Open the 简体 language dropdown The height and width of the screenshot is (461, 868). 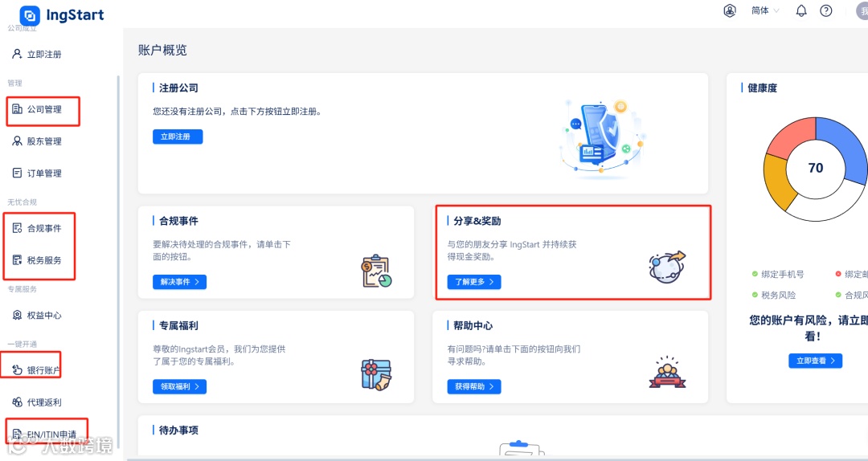[765, 10]
